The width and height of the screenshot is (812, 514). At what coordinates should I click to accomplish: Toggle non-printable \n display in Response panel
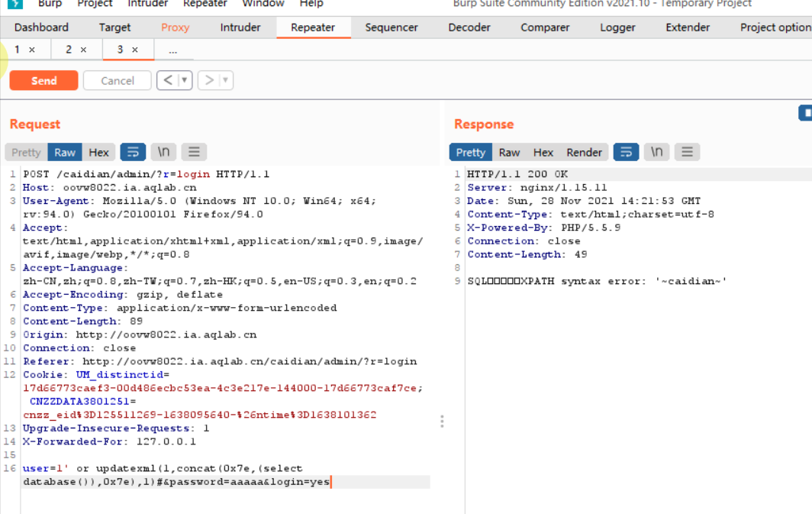click(x=656, y=152)
